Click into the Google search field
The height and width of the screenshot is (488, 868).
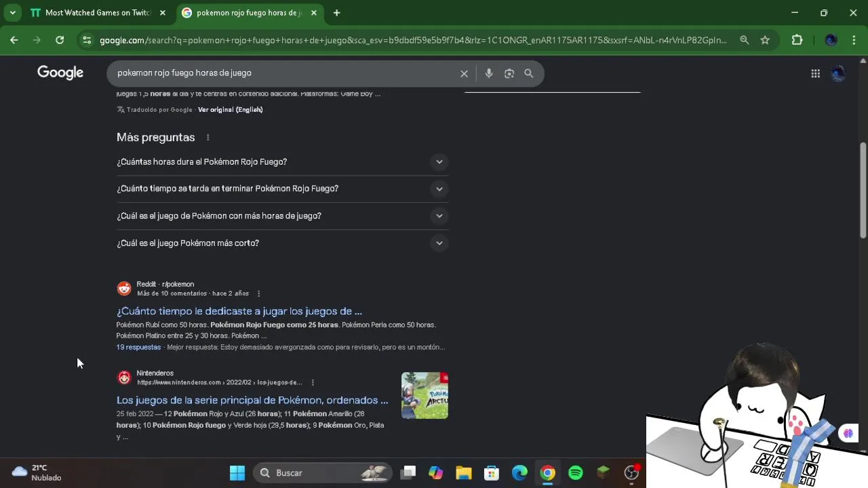[285, 73]
